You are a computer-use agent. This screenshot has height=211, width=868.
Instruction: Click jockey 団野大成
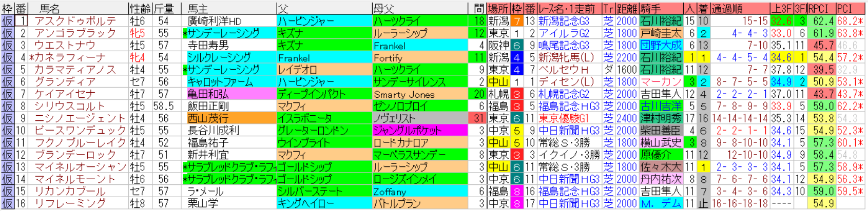661,46
